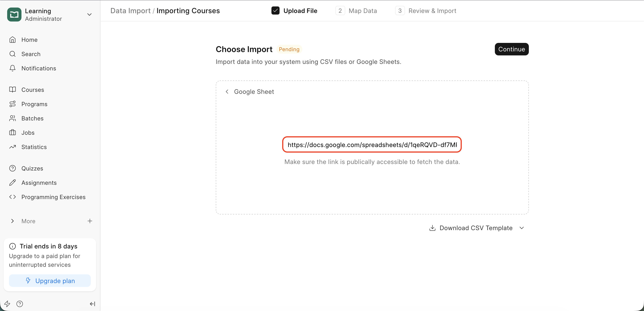644x311 pixels.
Task: Click the lightning bolt icon at bottom
Action: coord(7,304)
